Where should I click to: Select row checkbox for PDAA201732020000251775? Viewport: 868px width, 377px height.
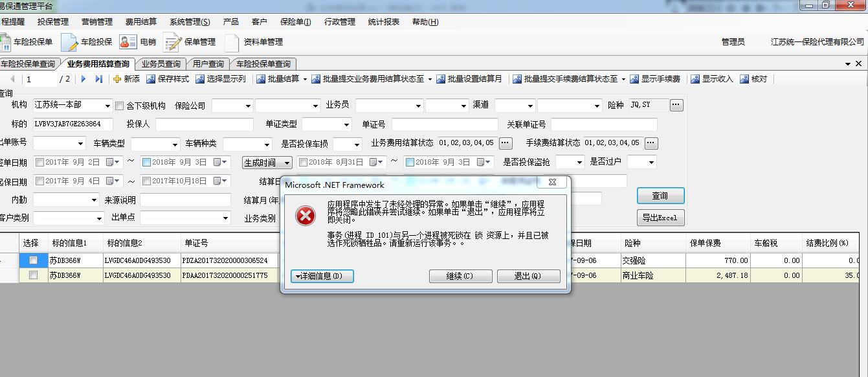point(32,275)
